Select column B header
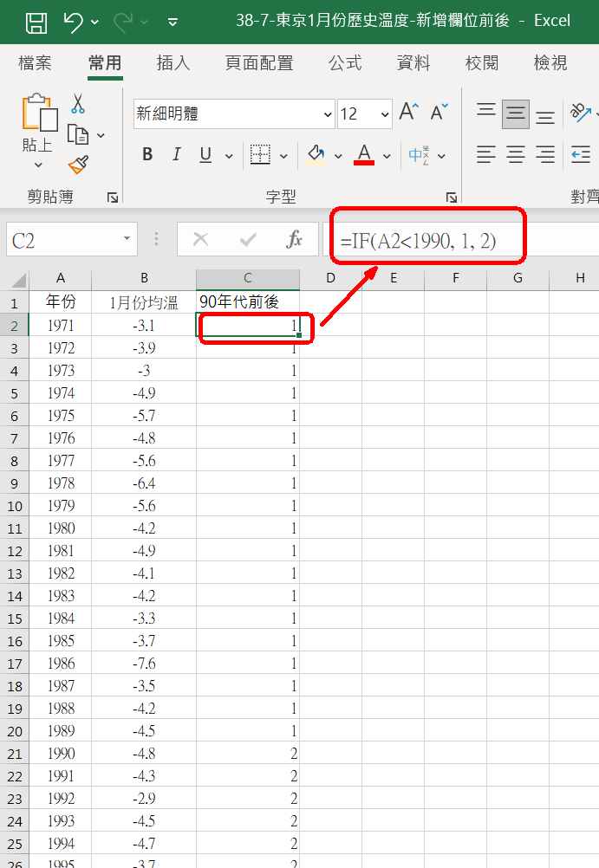 (x=144, y=278)
